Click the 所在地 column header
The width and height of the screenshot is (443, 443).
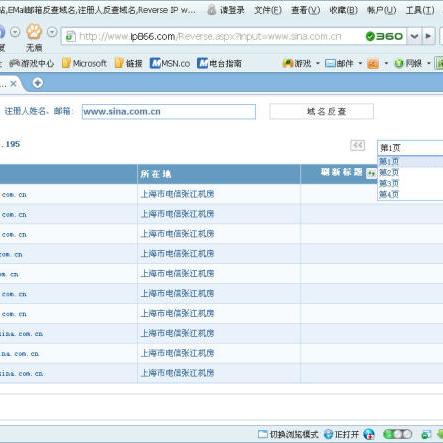(219, 174)
